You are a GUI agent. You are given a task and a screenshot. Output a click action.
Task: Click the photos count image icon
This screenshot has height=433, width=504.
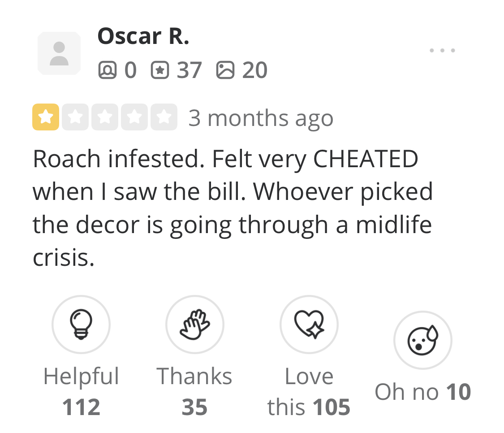[225, 70]
